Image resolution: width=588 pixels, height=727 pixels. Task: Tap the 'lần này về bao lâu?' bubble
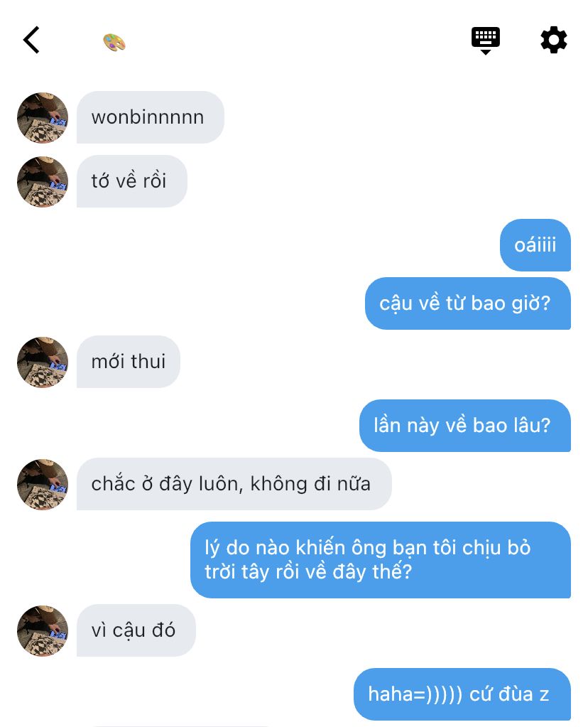pyautogui.click(x=465, y=426)
